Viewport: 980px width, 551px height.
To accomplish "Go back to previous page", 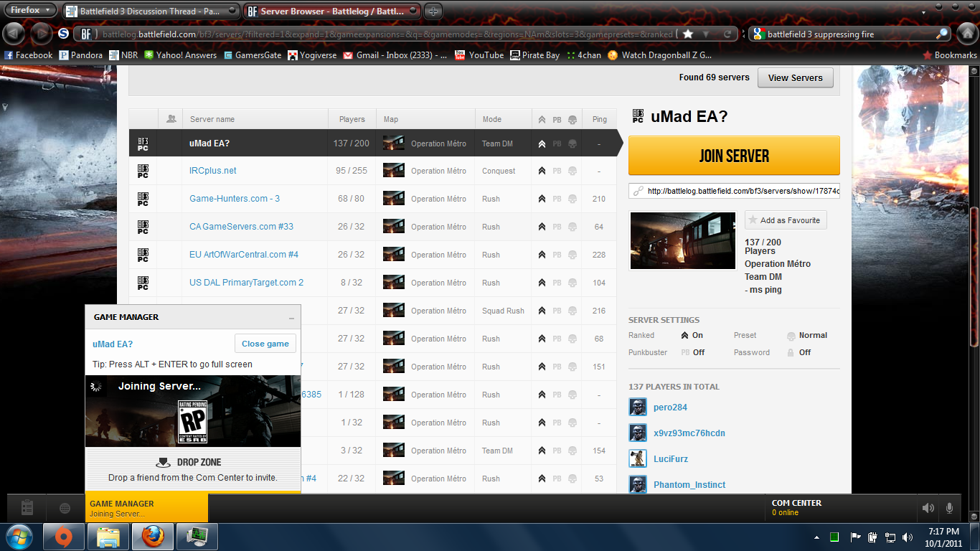I will [14, 34].
